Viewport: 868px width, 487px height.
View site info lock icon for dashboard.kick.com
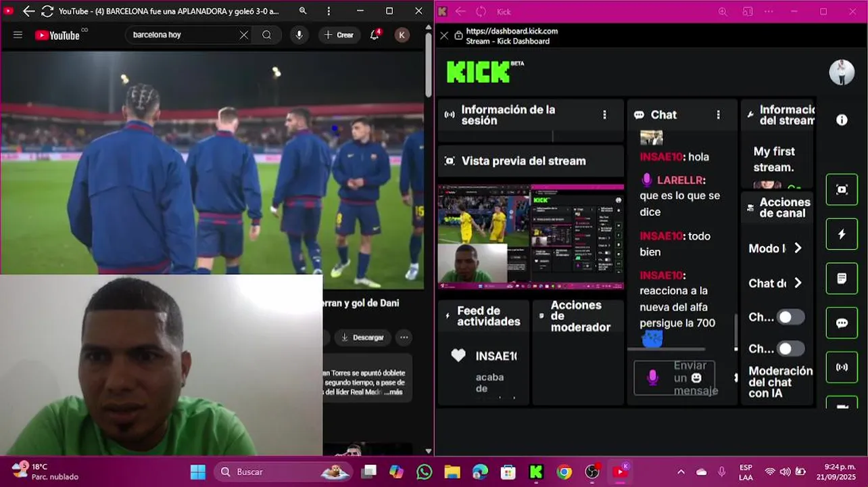(x=458, y=36)
